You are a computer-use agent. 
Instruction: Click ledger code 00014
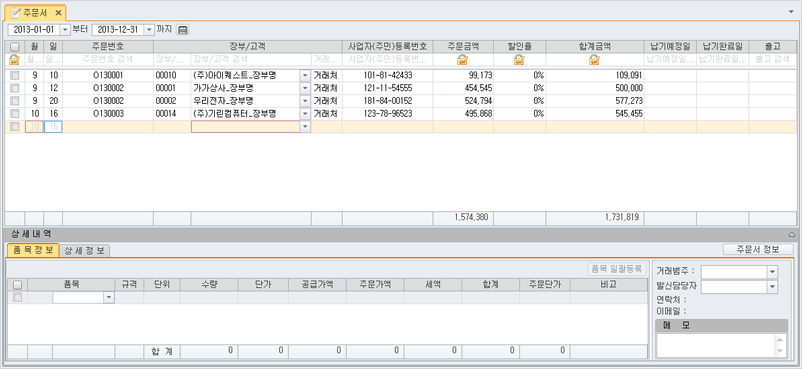[166, 113]
